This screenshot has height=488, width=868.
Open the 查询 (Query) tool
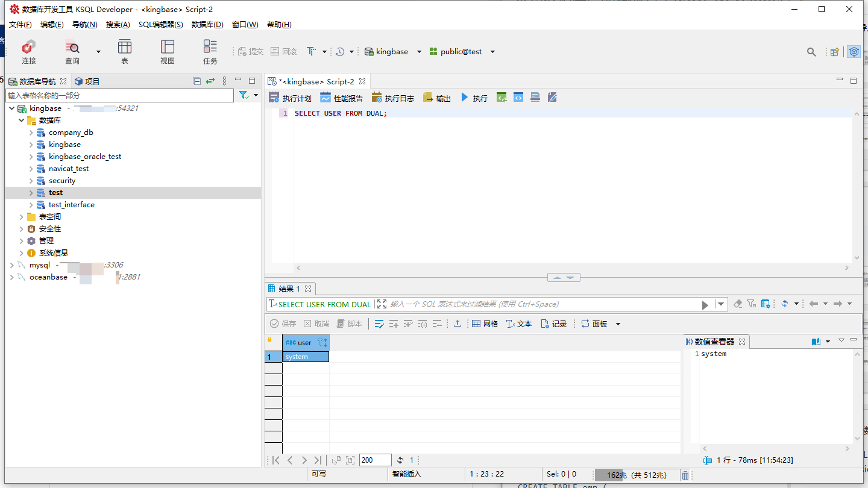pyautogui.click(x=72, y=52)
